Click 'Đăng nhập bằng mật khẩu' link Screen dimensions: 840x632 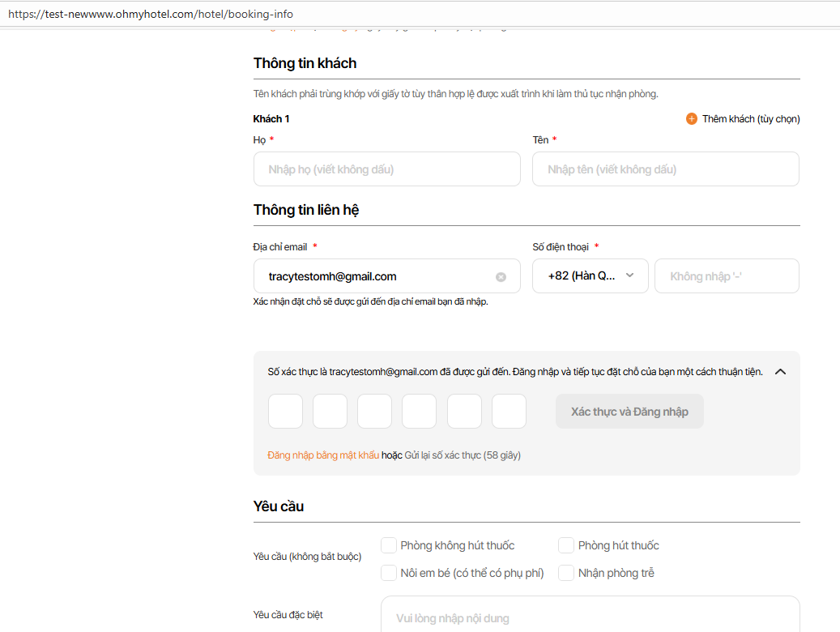coord(323,455)
